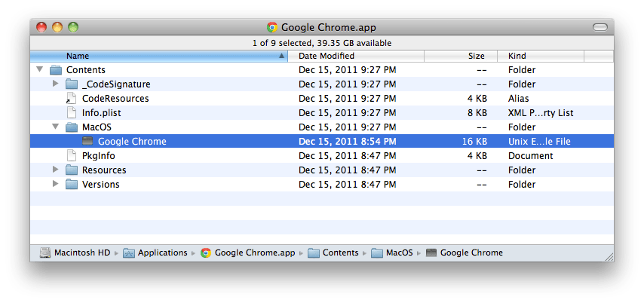This screenshot has width=644, height=303.
Task: Collapse the MacOS folder disclosure triangle
Action: coord(56,127)
